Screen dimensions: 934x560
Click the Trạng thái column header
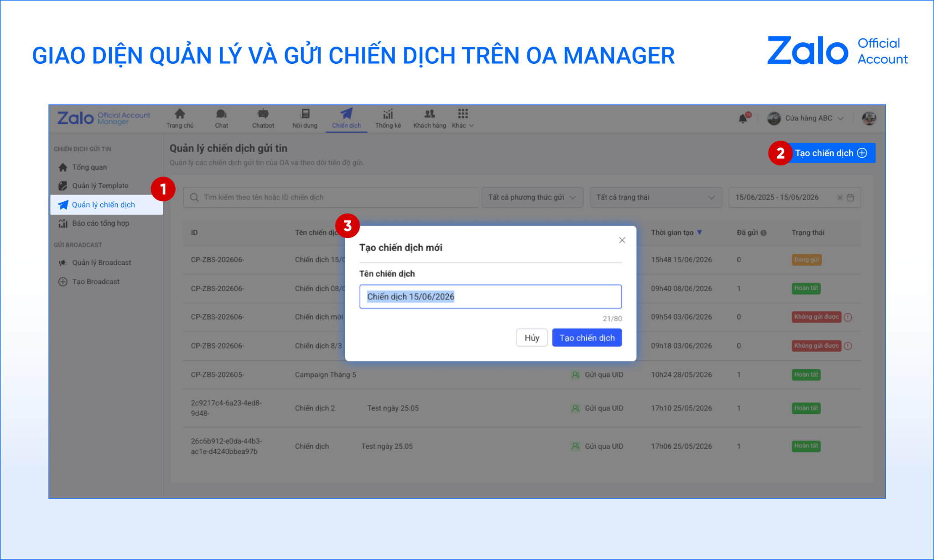click(808, 232)
